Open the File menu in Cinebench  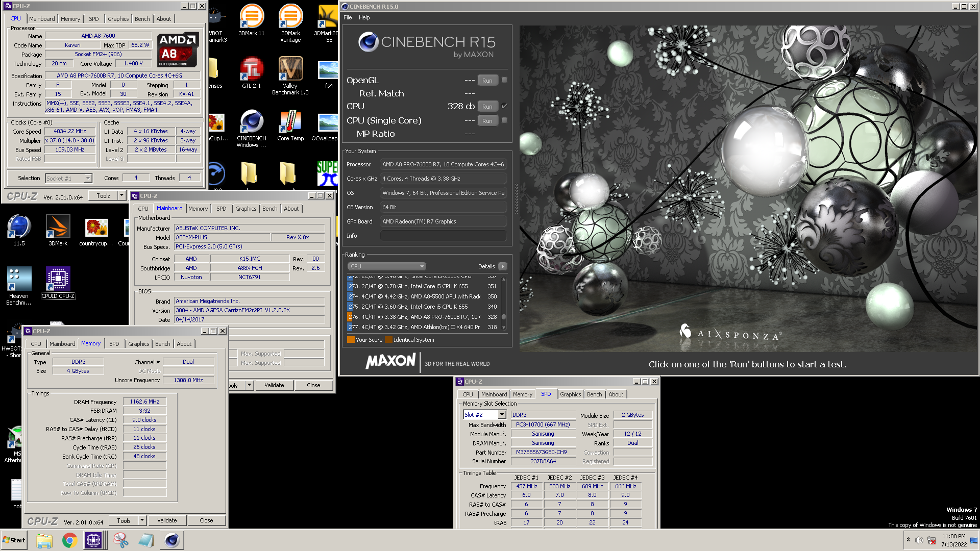(x=348, y=17)
